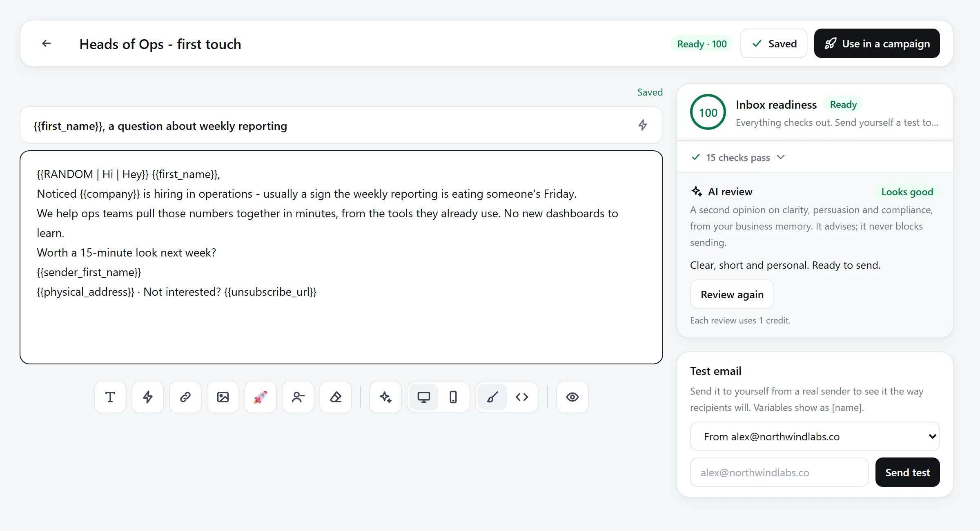980x531 pixels.
Task: Toggle preview with the eye icon
Action: click(x=572, y=397)
